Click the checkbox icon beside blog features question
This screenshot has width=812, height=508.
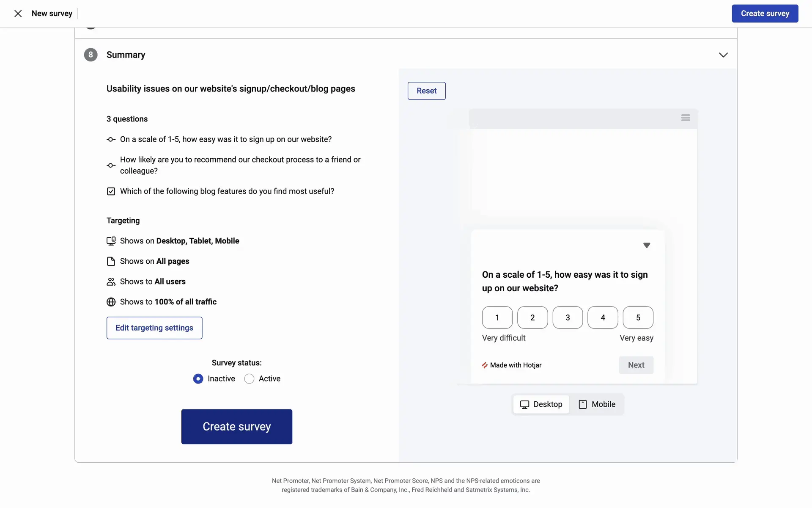(x=111, y=191)
